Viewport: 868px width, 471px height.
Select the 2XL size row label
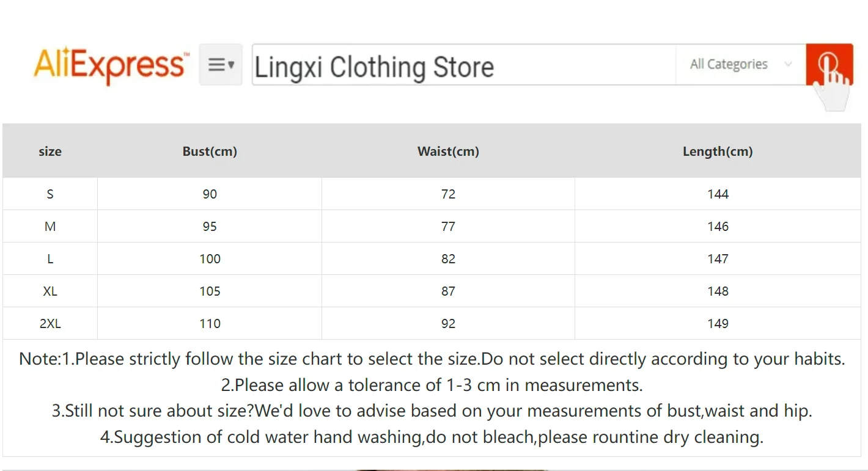pos(50,324)
